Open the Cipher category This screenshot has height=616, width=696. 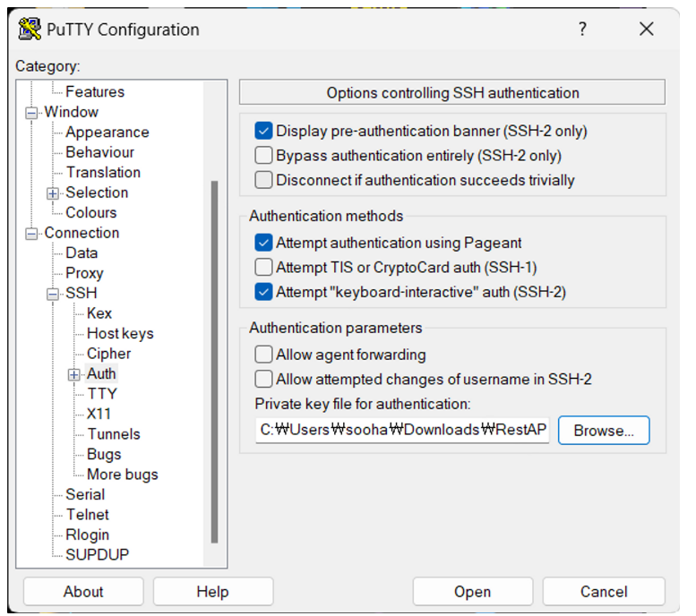pyautogui.click(x=108, y=354)
